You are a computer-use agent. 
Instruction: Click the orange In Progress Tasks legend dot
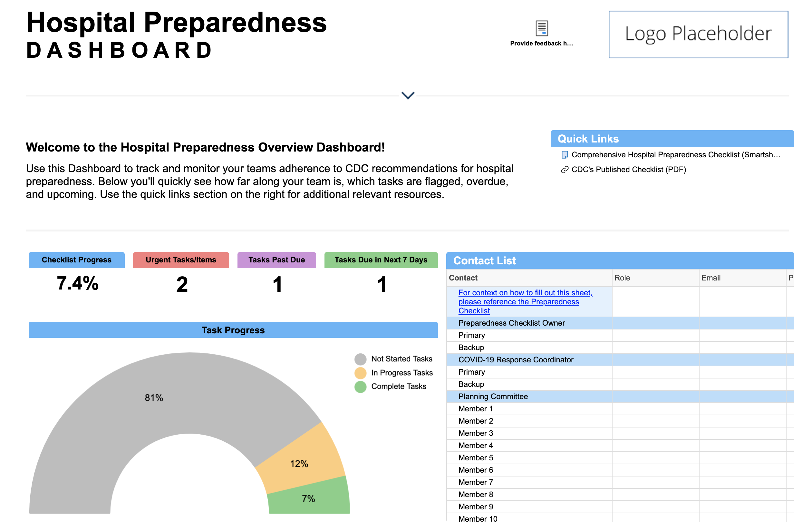(x=360, y=373)
